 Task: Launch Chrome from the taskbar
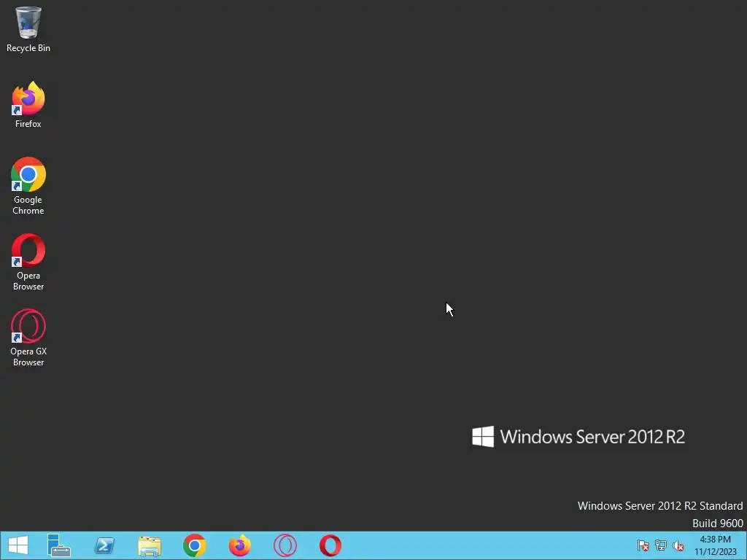pyautogui.click(x=194, y=545)
